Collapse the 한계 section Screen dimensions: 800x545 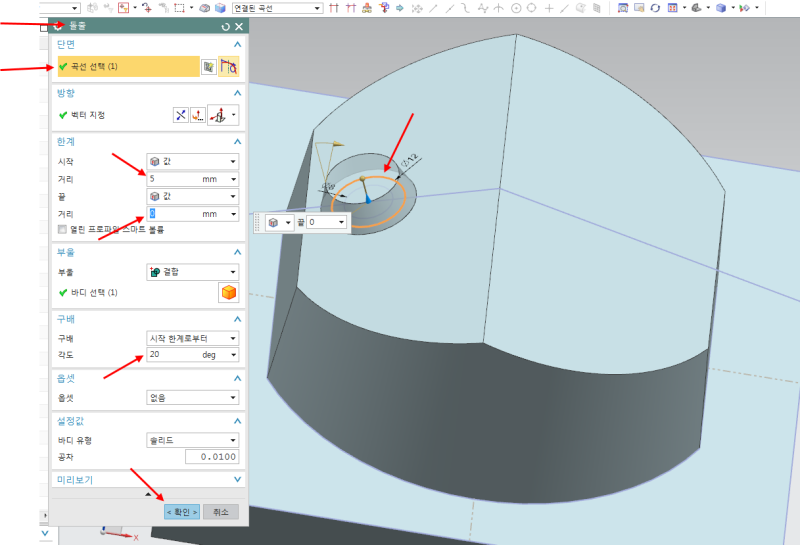pos(237,141)
